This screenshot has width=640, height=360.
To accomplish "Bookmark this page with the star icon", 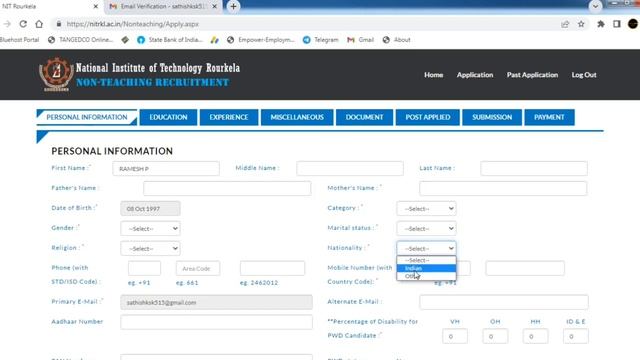I will pos(581,24).
